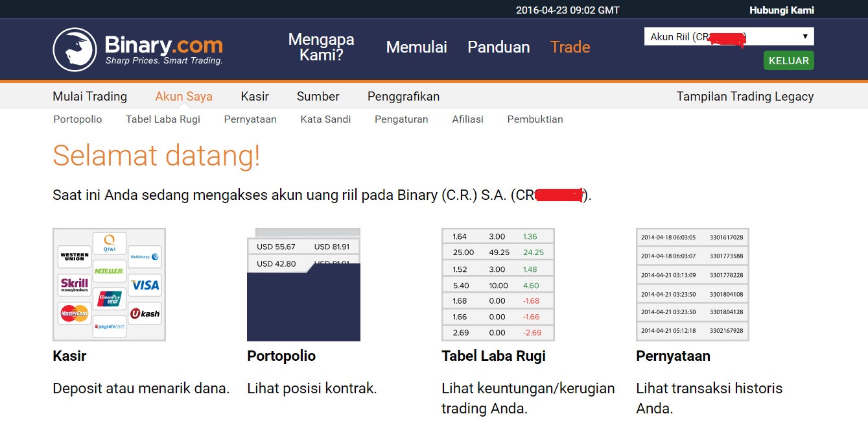Switch to Mulai Trading tab
The height and width of the screenshot is (440, 868).
[90, 96]
